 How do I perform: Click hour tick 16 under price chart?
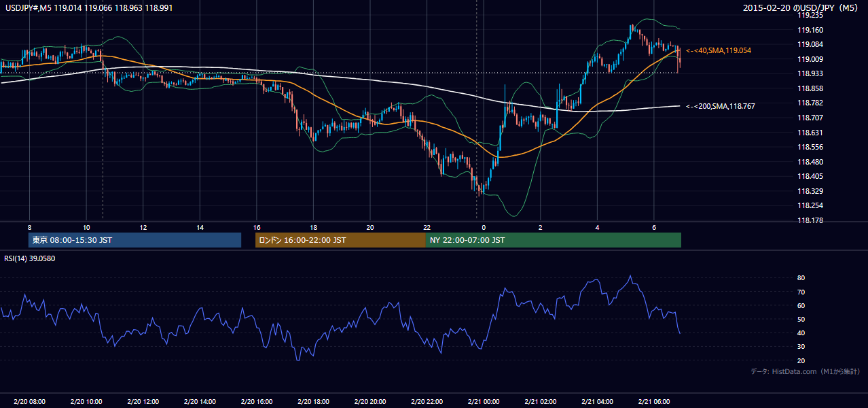coord(256,227)
